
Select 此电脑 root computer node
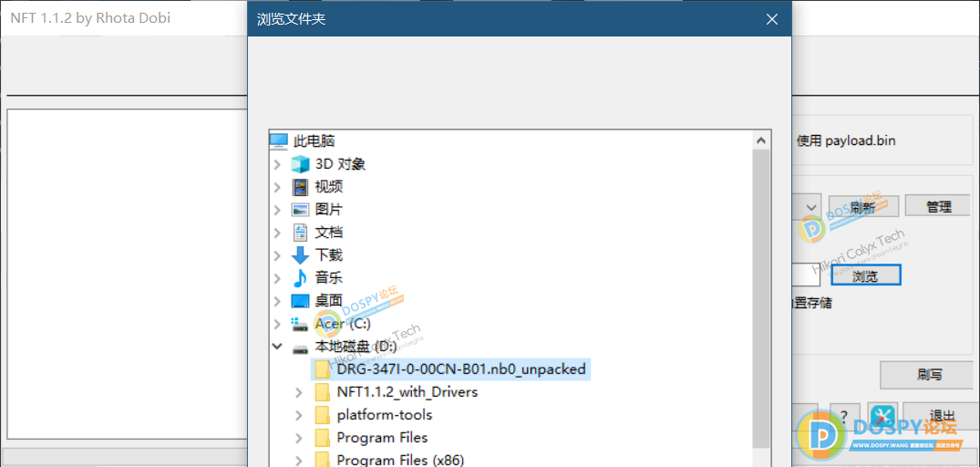(314, 141)
